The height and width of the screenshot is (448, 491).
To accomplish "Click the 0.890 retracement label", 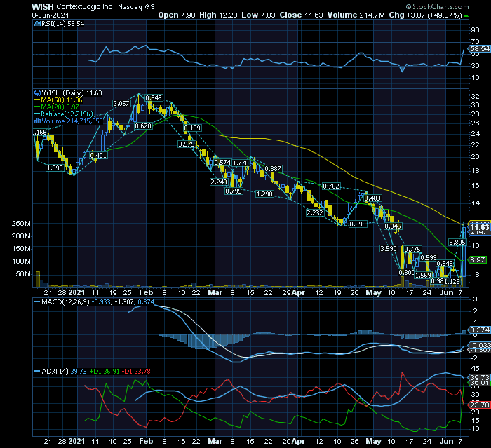I will (x=358, y=224).
